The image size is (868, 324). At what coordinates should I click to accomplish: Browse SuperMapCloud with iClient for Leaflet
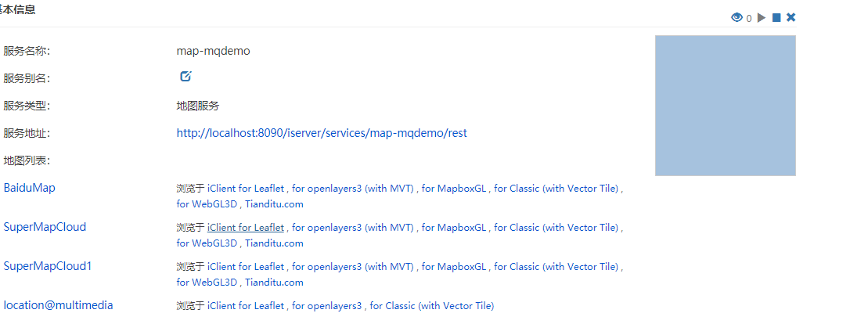pyautogui.click(x=246, y=227)
